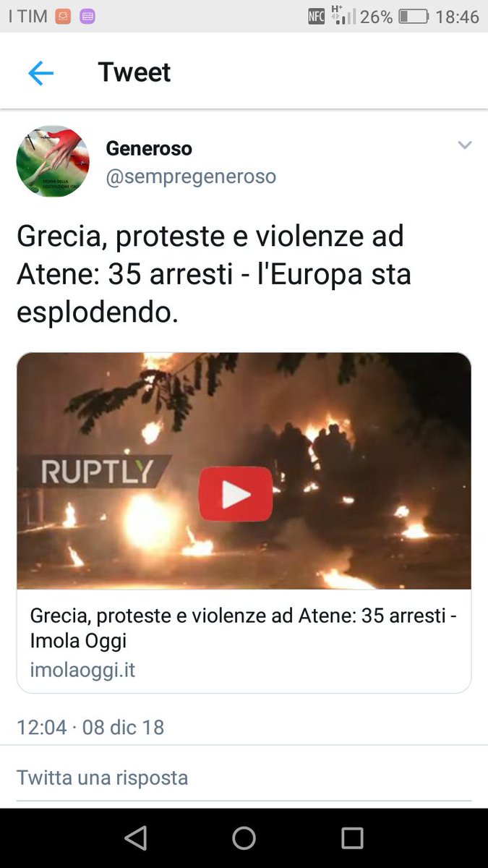Tap the tweet timestamp 12:04 · 08 dic 18
Image resolution: width=488 pixels, height=868 pixels.
tap(90, 726)
